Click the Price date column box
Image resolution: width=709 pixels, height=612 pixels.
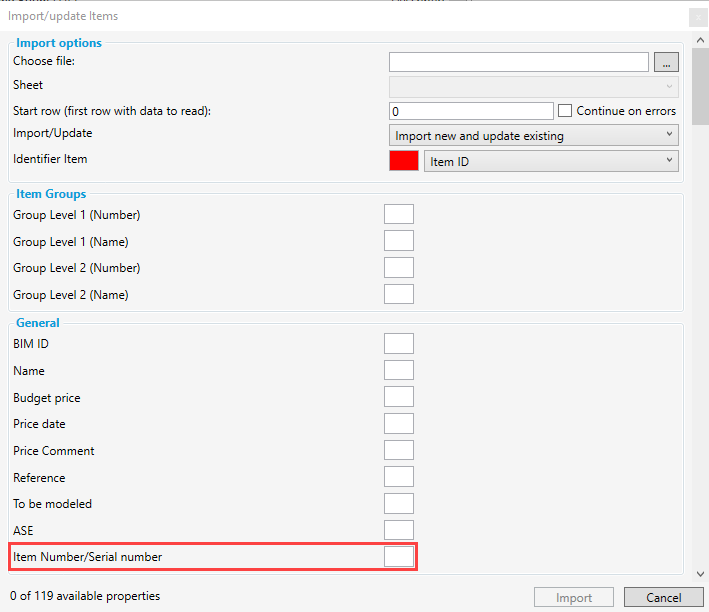(399, 424)
